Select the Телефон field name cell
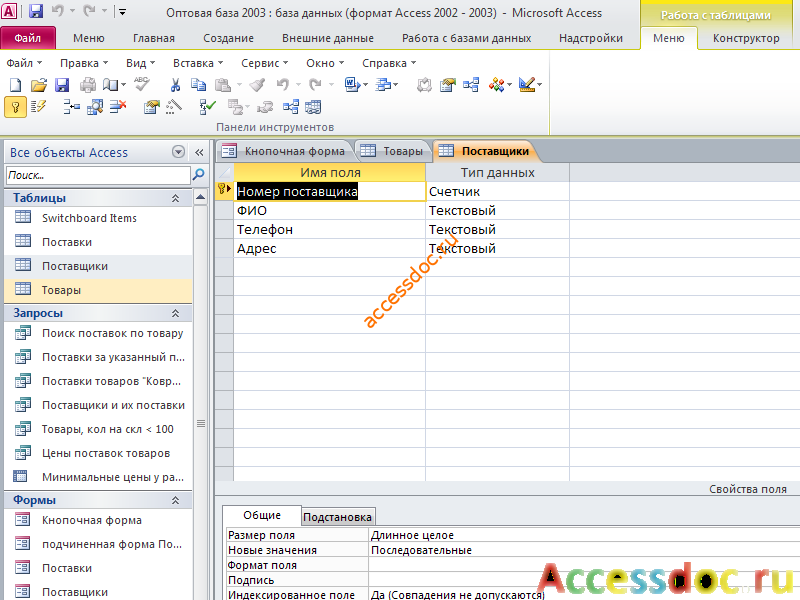Image resolution: width=800 pixels, height=600 pixels. click(x=330, y=230)
